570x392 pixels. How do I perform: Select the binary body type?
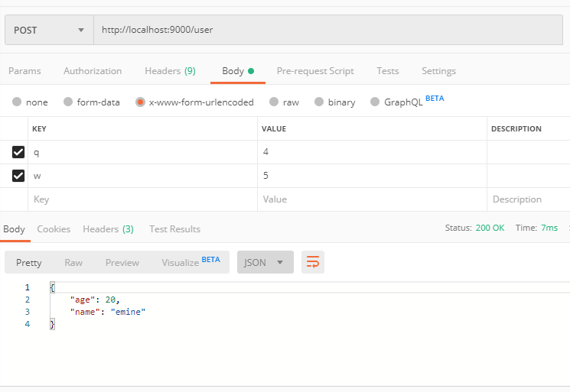(x=335, y=102)
